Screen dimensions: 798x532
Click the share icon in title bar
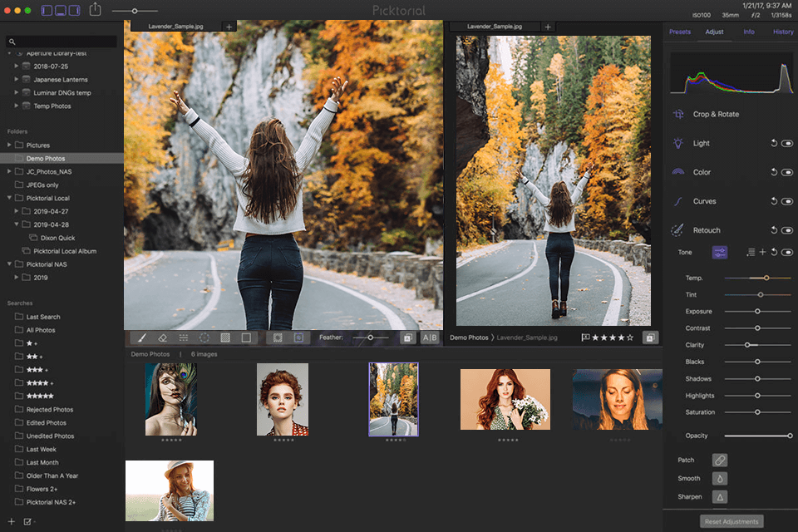(x=96, y=9)
